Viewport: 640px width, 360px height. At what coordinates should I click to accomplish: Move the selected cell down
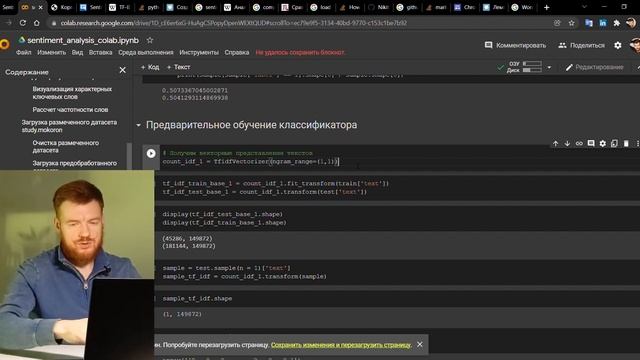(x=567, y=144)
